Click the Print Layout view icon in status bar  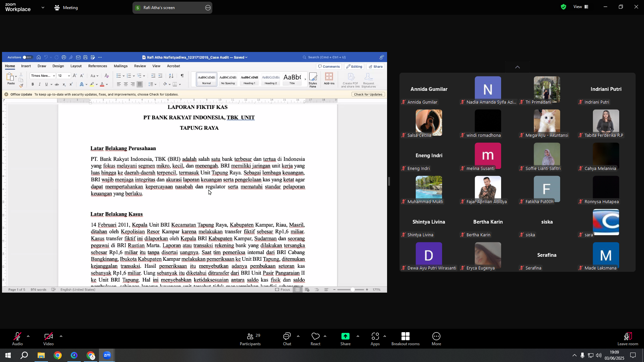[298, 290]
